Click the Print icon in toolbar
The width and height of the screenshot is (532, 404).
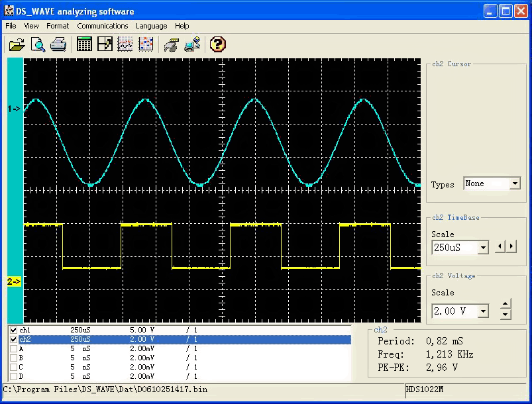58,44
